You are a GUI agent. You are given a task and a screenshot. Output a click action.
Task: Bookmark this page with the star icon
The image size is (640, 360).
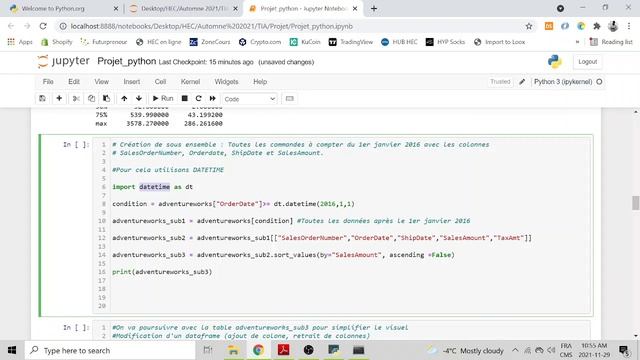click(x=529, y=26)
